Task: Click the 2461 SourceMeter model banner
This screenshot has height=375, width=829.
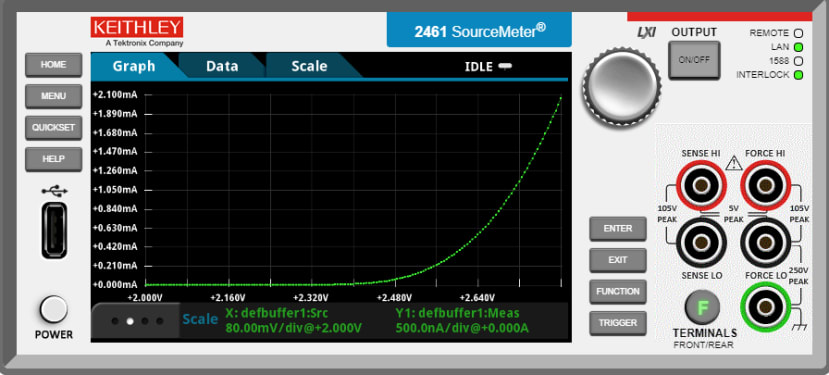Action: (x=479, y=30)
